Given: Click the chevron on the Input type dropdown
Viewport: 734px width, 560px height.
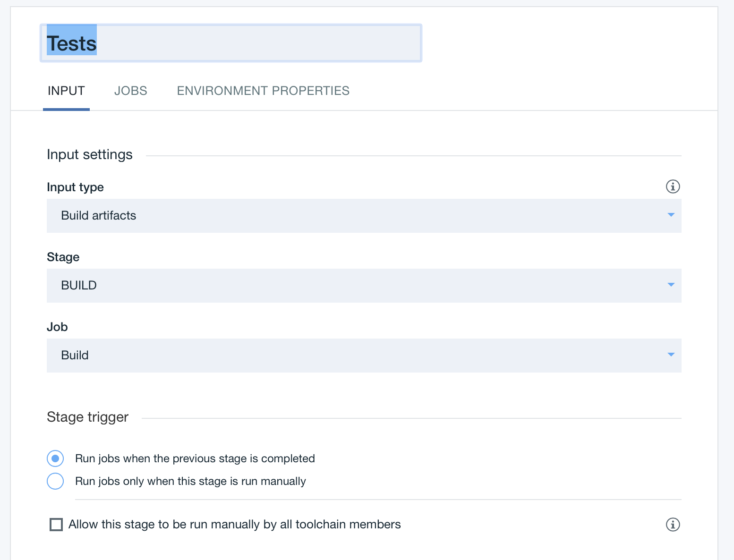Looking at the screenshot, I should (x=671, y=215).
